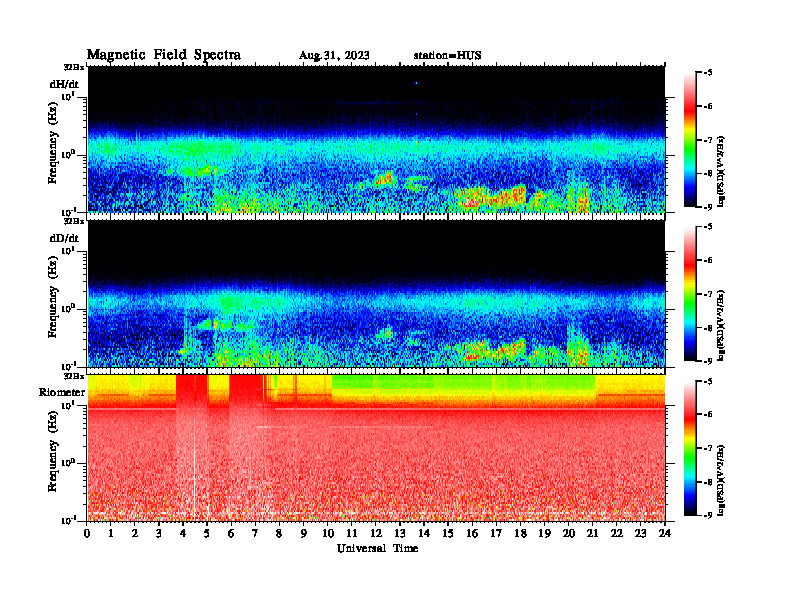Click hour "1" on the Universal Time axis
The image size is (792, 612).
(111, 533)
